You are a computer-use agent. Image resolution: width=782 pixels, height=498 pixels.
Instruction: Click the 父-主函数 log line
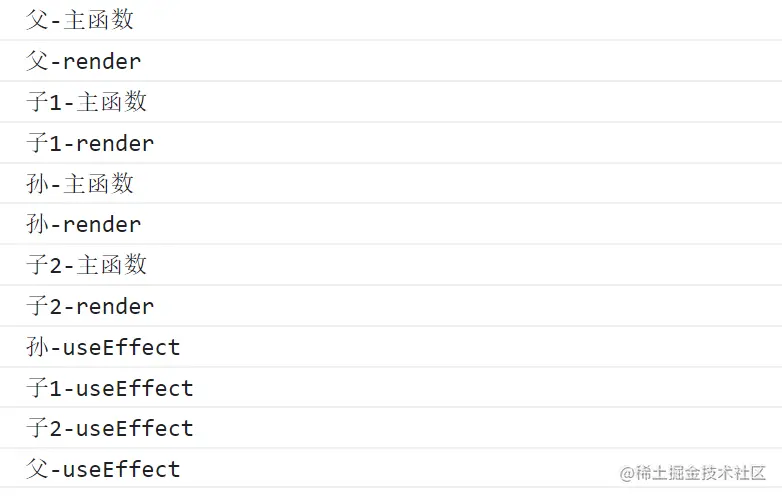pyautogui.click(x=80, y=20)
